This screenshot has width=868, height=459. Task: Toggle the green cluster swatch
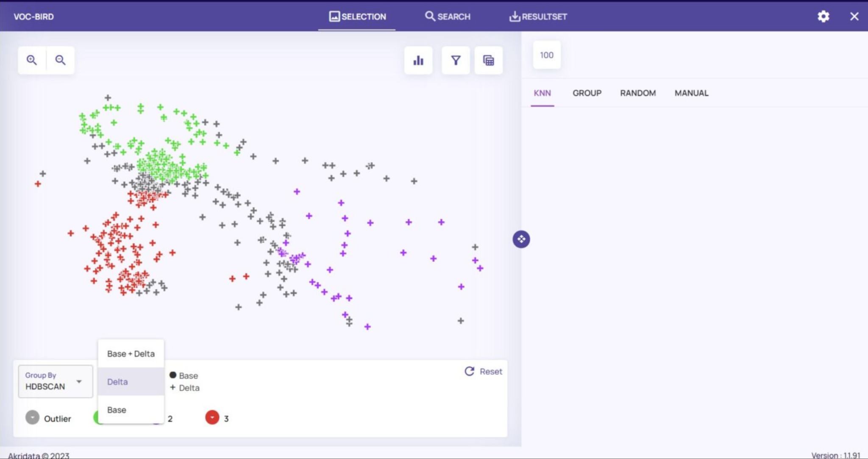[95, 418]
